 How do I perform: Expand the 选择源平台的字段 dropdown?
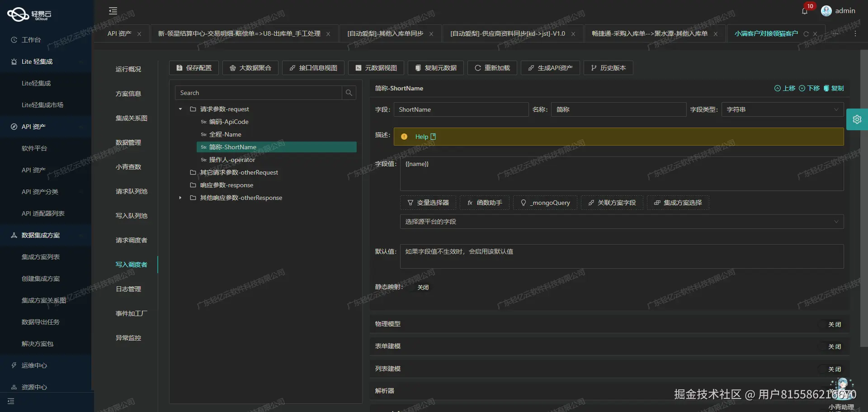pyautogui.click(x=621, y=222)
